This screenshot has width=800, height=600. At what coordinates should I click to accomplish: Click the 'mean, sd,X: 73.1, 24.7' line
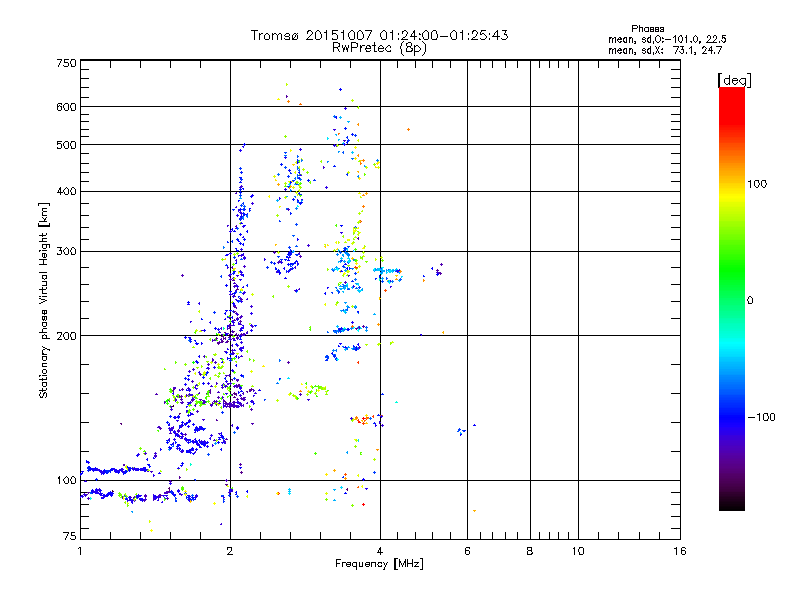pos(665,50)
